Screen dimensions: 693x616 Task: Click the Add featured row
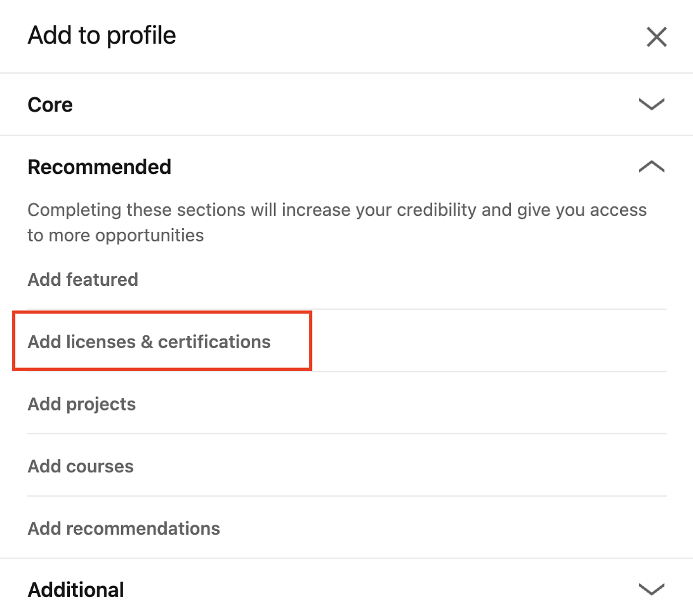point(83,279)
